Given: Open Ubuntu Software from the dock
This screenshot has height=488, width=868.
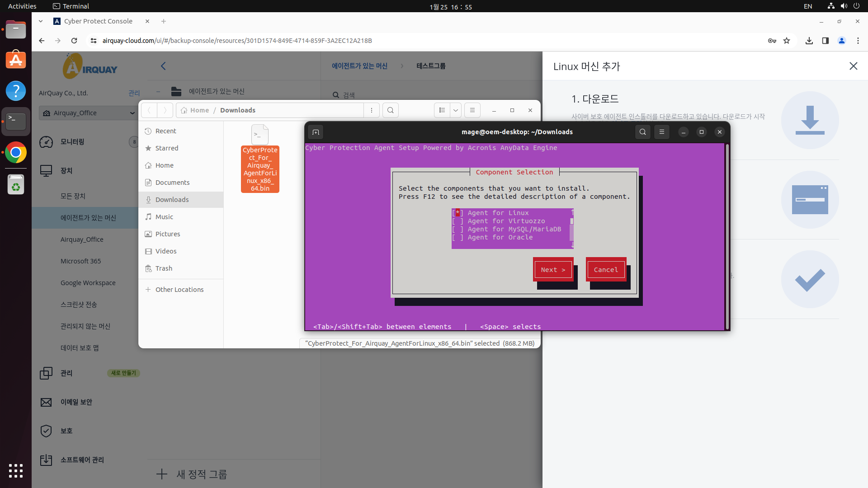Looking at the screenshot, I should (16, 60).
